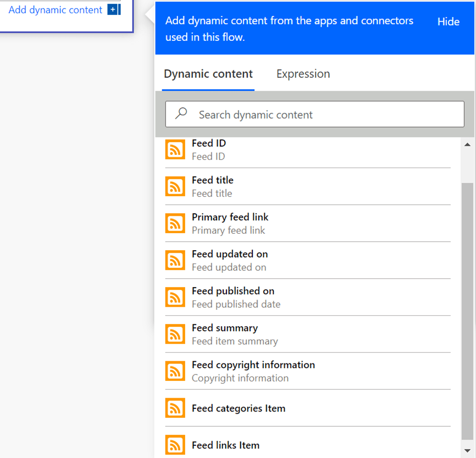476x458 pixels.
Task: Insert the Feed summary dynamic content text
Action: (225, 328)
